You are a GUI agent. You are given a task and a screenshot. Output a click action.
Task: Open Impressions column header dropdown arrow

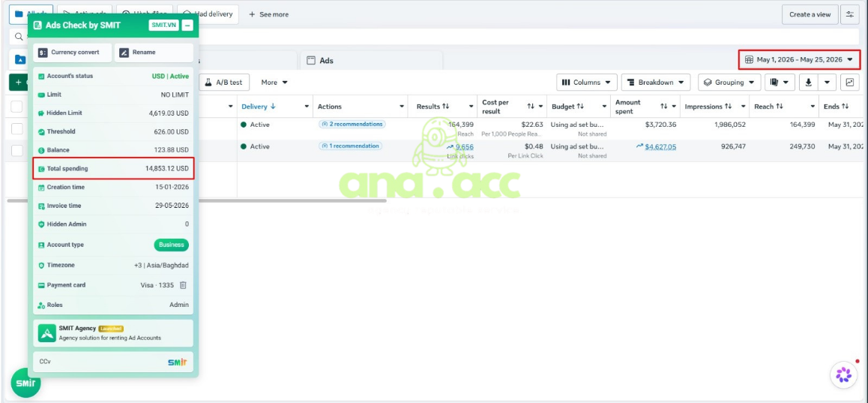pos(742,107)
